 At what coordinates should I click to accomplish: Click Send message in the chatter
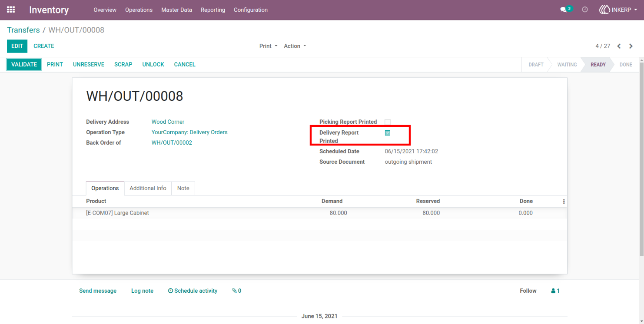[x=98, y=291]
